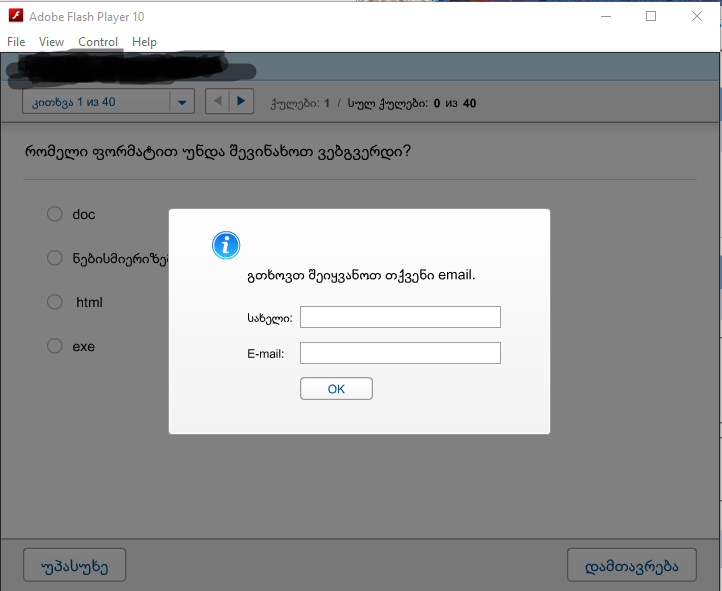
Task: Focus the E-mail input field
Action: (x=400, y=353)
